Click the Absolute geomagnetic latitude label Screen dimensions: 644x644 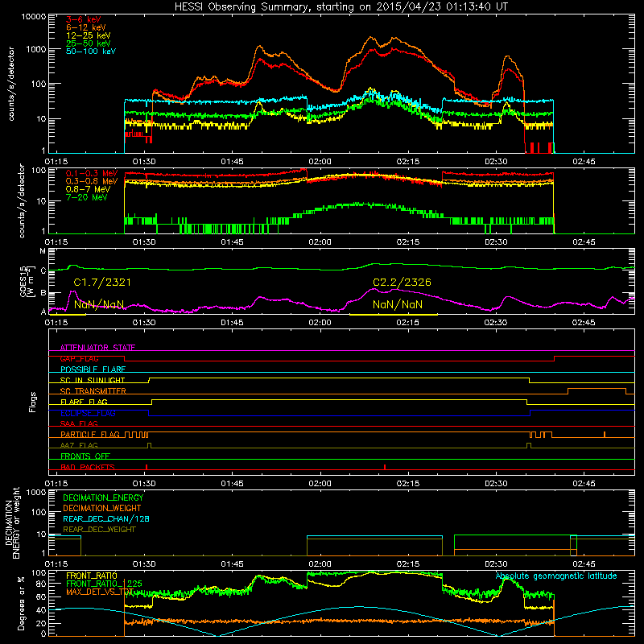[x=556, y=576]
